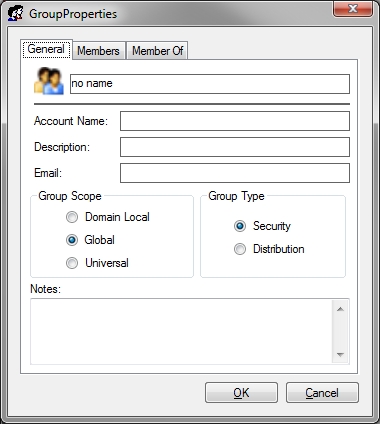Click the 'Group Scope' group heading

pyautogui.click(x=70, y=196)
